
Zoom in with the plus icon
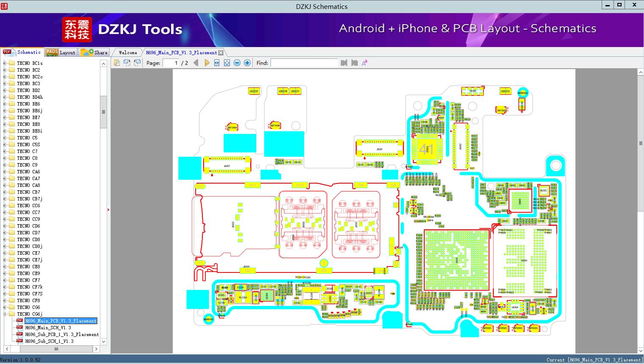click(x=247, y=63)
